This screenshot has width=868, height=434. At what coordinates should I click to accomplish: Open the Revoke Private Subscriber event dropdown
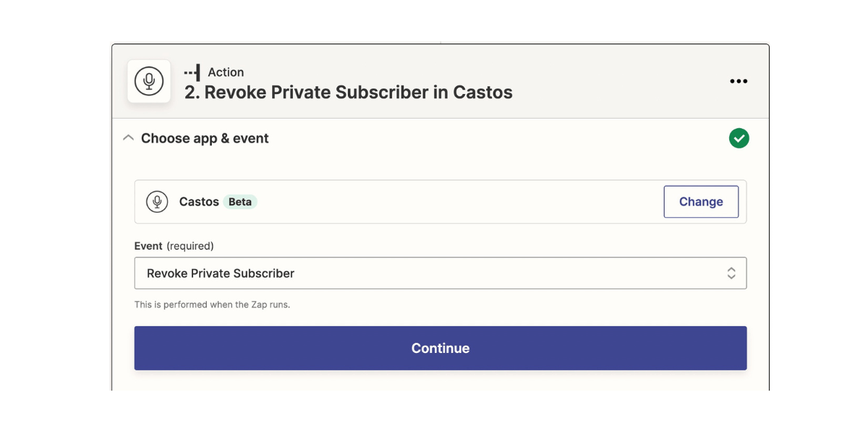click(x=434, y=273)
